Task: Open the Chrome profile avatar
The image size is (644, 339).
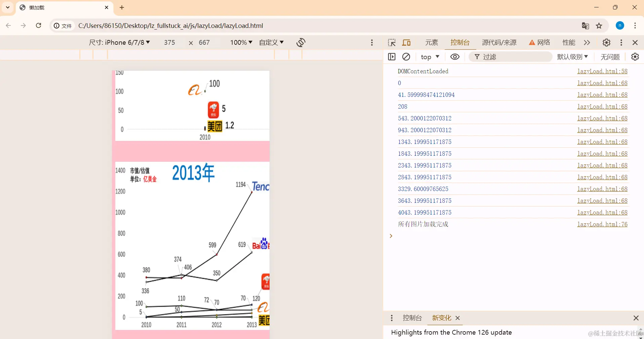Action: (x=620, y=26)
